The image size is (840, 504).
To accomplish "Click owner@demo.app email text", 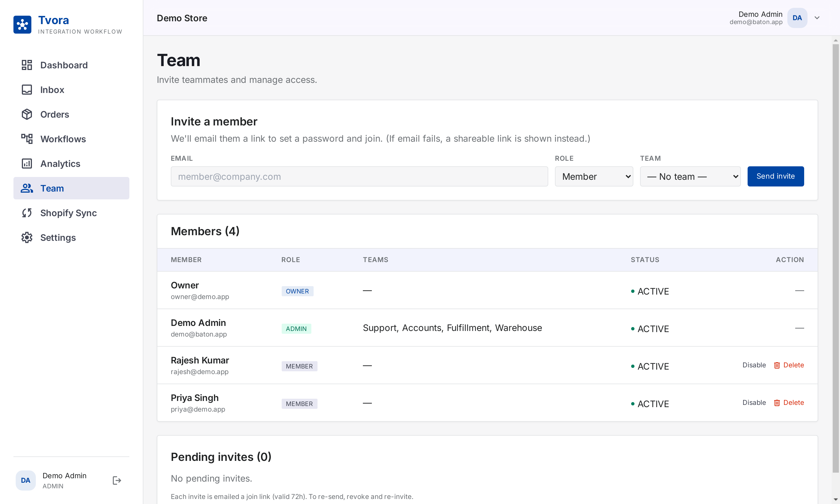I will point(200,297).
